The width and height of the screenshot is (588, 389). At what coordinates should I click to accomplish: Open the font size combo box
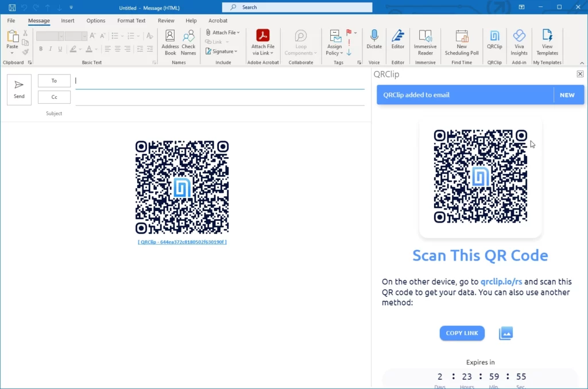pos(76,36)
